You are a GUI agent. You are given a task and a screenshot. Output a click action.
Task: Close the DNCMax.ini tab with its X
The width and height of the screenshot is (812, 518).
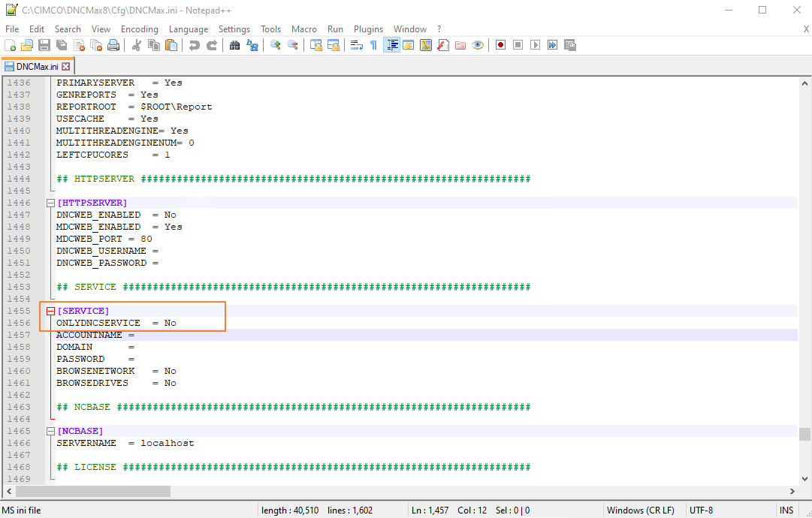tap(66, 66)
